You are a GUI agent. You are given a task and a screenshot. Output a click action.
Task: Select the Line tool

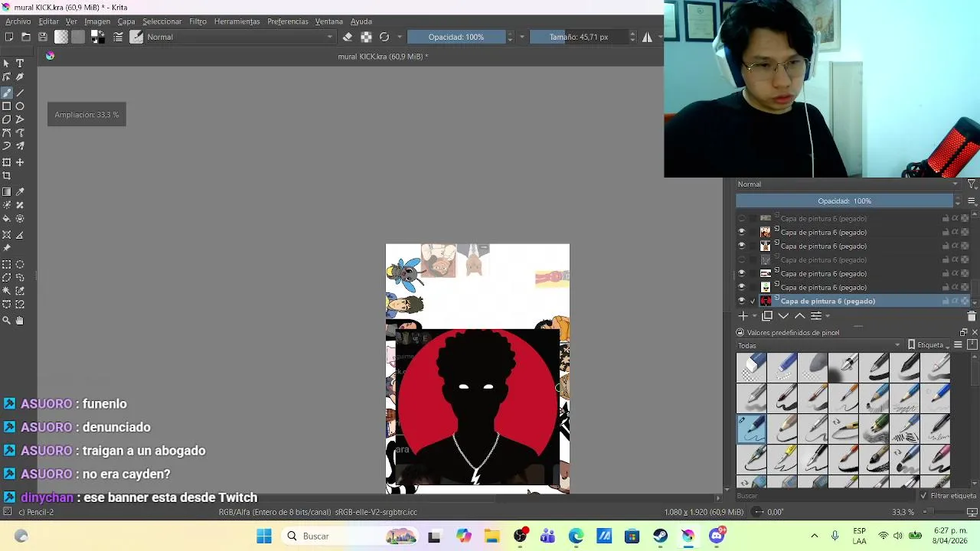tap(20, 92)
